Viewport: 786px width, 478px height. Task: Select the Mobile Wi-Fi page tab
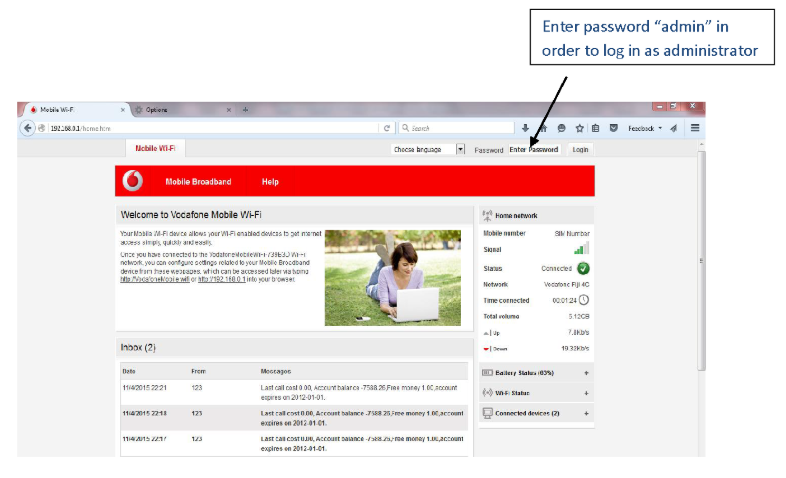tap(155, 148)
